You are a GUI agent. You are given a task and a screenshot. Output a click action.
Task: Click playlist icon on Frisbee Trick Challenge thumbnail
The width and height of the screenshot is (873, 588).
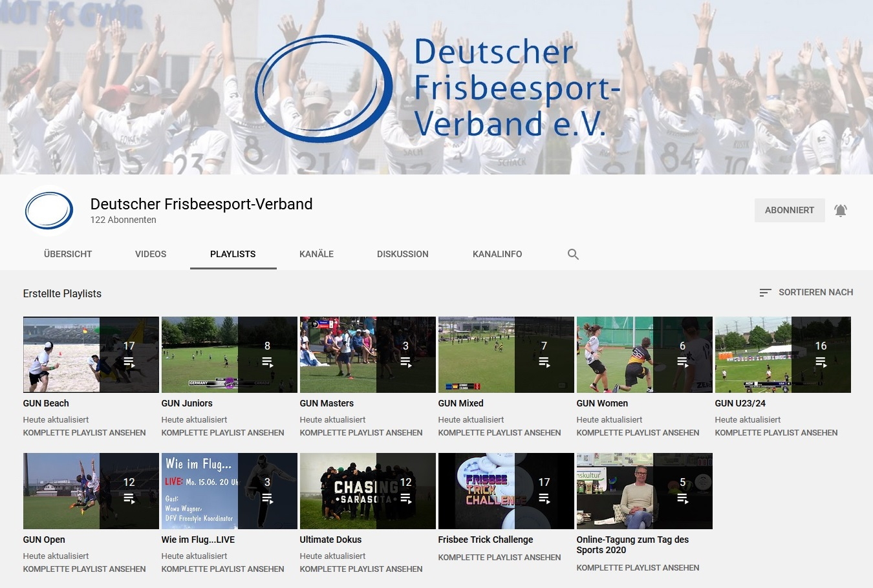click(544, 499)
